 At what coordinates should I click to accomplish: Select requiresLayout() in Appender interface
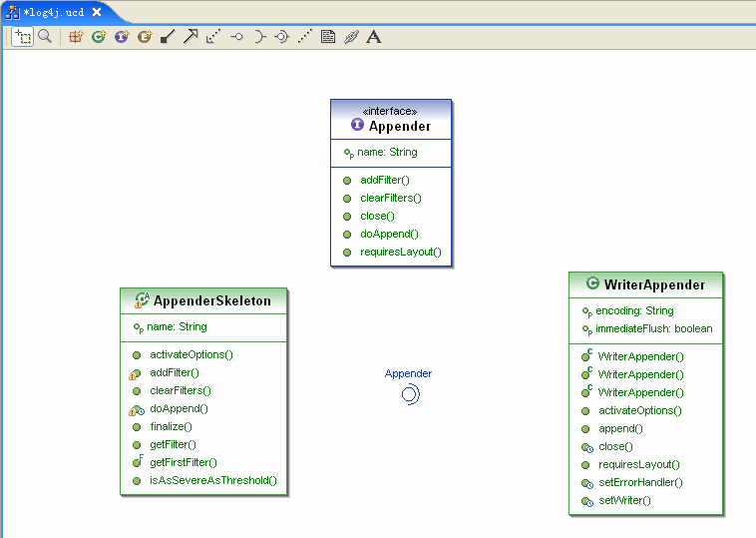(x=401, y=252)
